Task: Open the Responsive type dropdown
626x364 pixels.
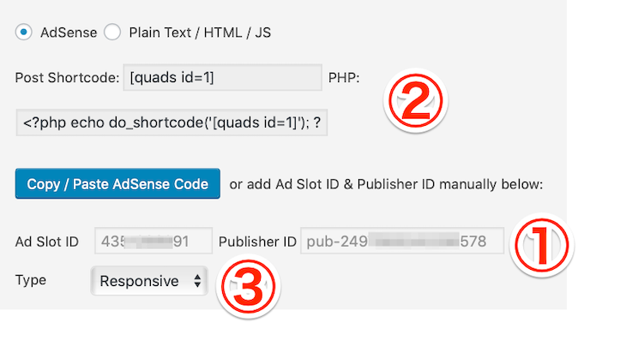Action: (x=149, y=281)
